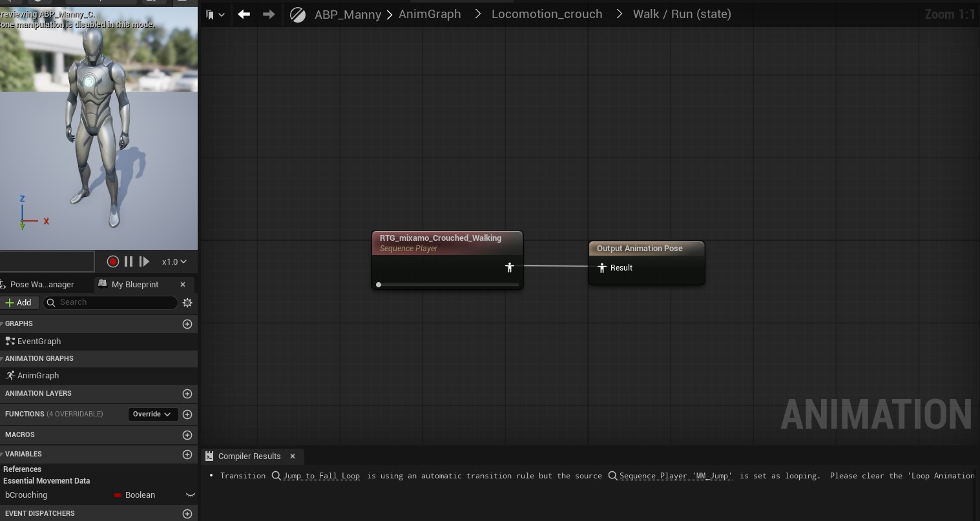The height and width of the screenshot is (521, 980).
Task: Open EventGraph in the list
Action: coord(39,342)
